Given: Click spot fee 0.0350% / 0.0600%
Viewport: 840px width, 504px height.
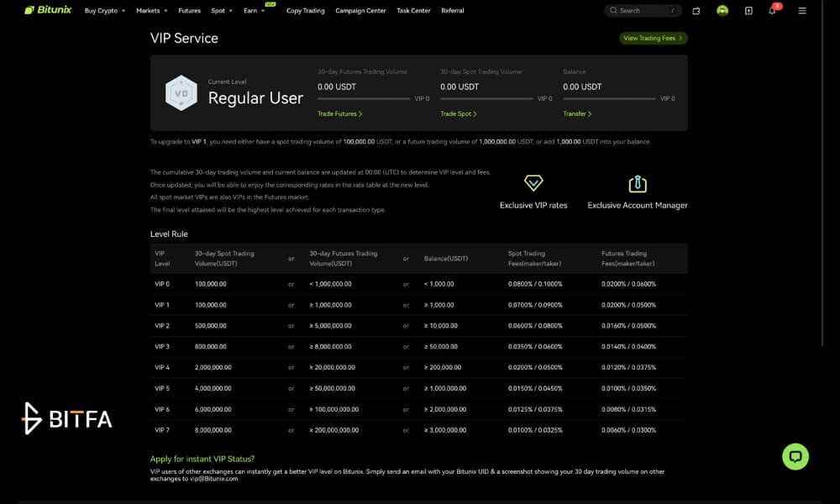Looking at the screenshot, I should (x=535, y=347).
